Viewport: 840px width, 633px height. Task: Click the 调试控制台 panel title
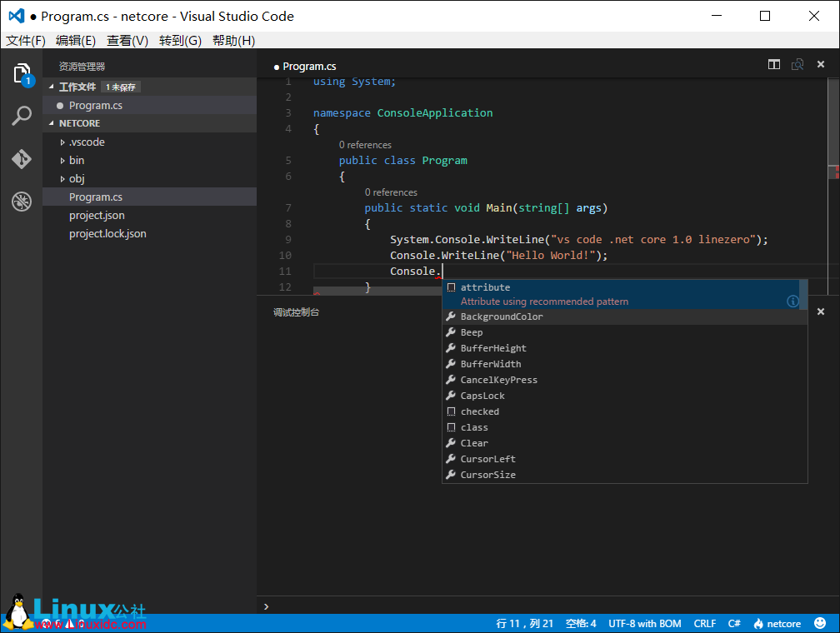[x=296, y=312]
